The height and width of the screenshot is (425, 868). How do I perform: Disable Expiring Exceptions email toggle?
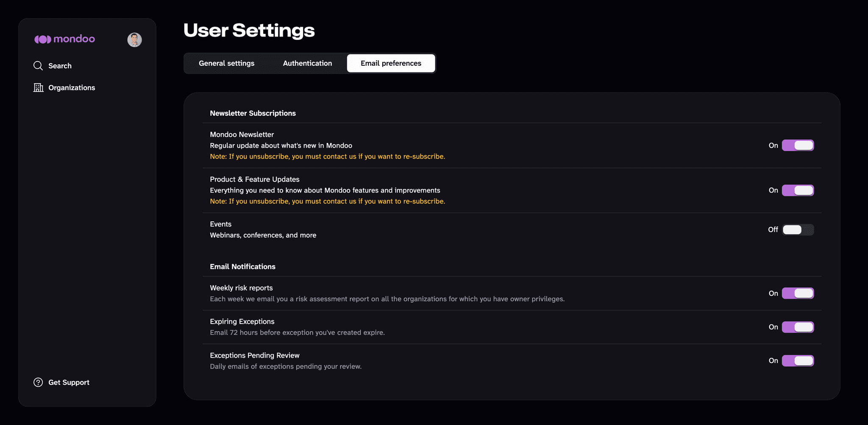[x=798, y=327]
